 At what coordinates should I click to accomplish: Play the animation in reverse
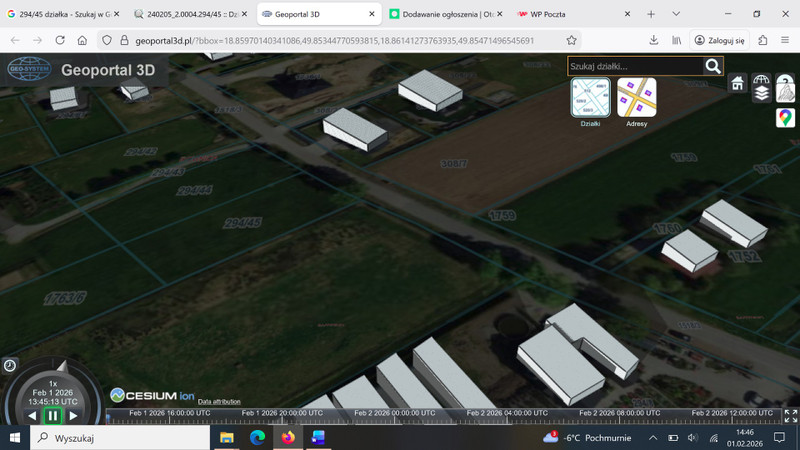pyautogui.click(x=32, y=415)
